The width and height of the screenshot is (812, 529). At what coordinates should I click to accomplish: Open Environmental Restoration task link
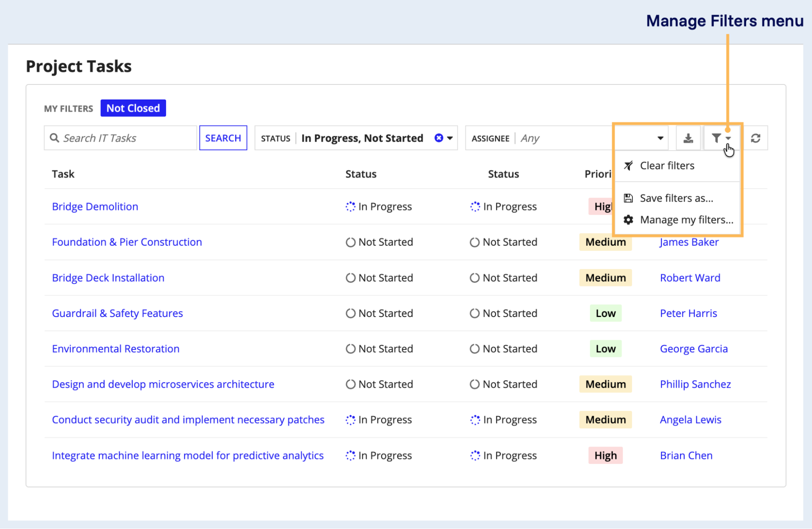coord(116,349)
